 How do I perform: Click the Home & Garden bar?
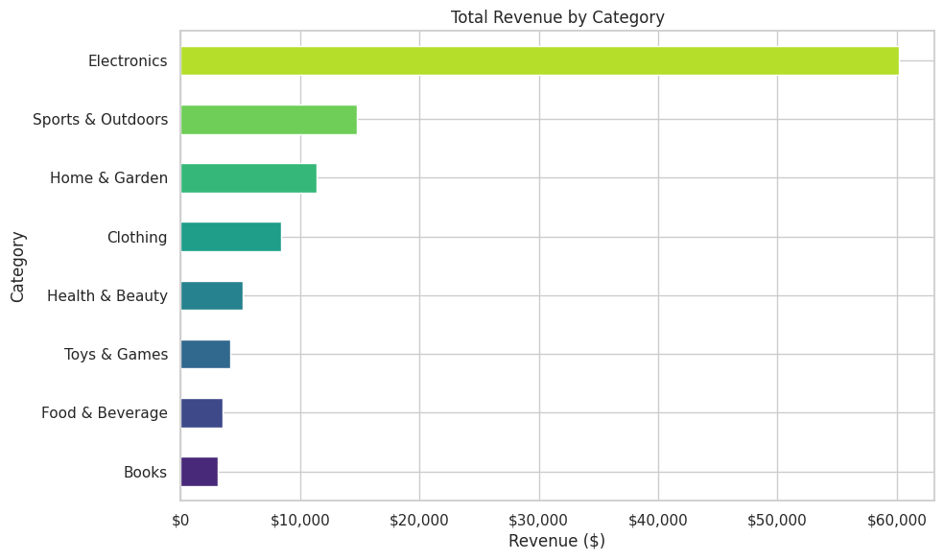[248, 178]
